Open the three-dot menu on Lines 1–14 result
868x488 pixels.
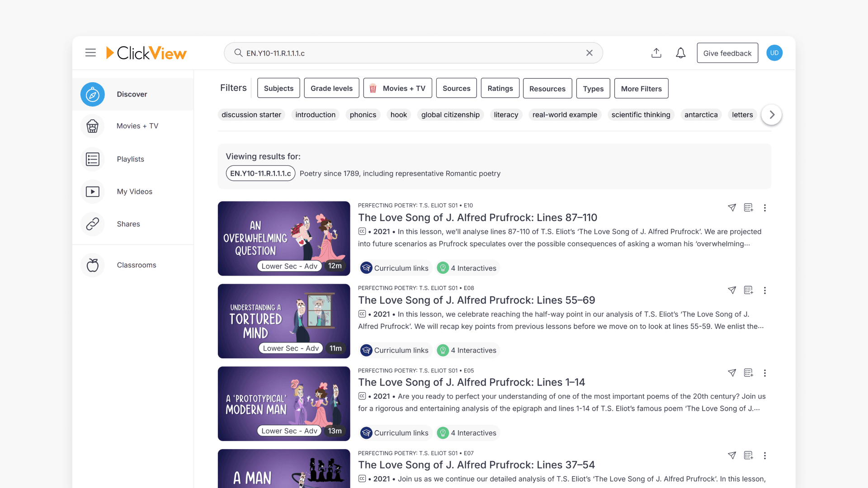[765, 373]
